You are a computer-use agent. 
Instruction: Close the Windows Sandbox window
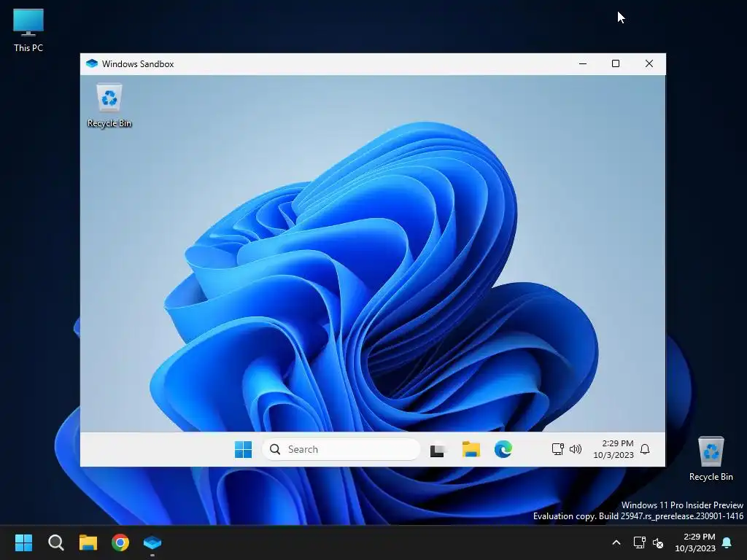coord(649,64)
